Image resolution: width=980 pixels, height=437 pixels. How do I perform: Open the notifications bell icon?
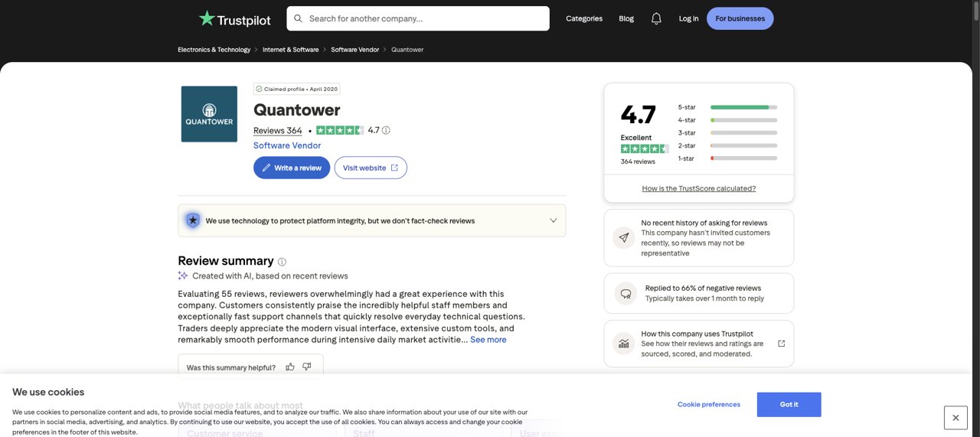[x=656, y=18]
